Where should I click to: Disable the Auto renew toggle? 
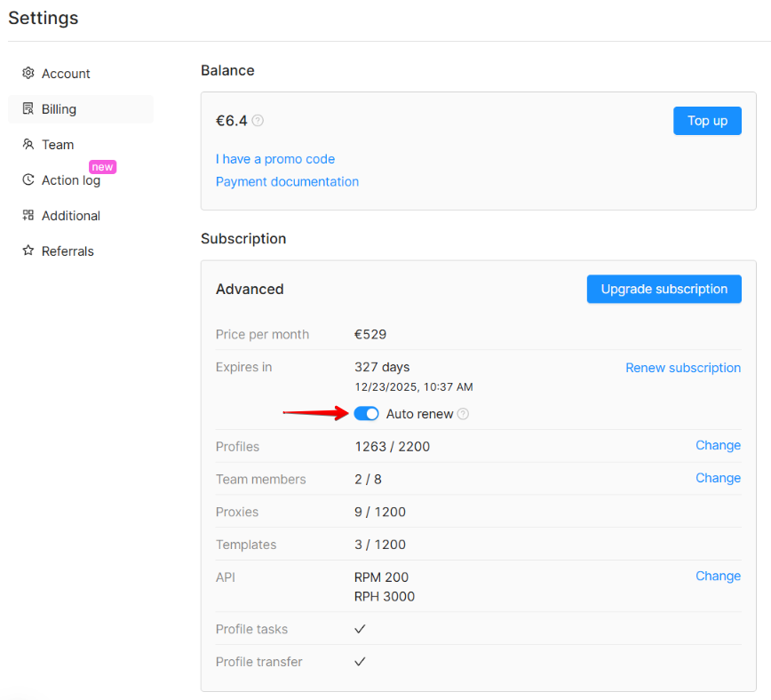point(366,414)
